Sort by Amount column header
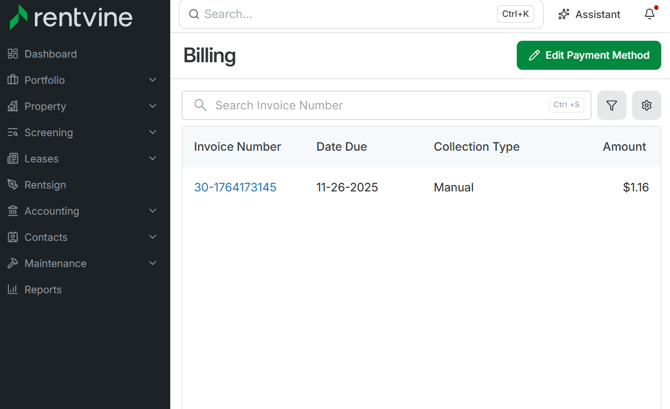 pyautogui.click(x=624, y=147)
